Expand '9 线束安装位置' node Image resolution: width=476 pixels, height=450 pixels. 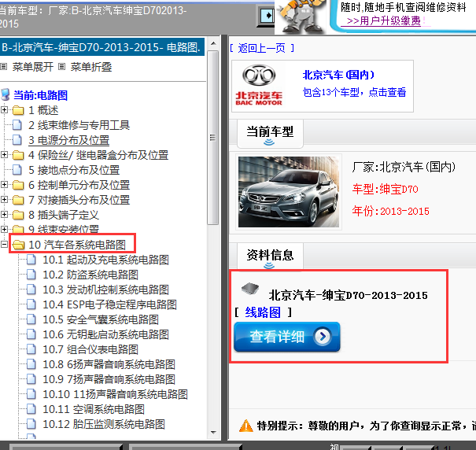4,229
